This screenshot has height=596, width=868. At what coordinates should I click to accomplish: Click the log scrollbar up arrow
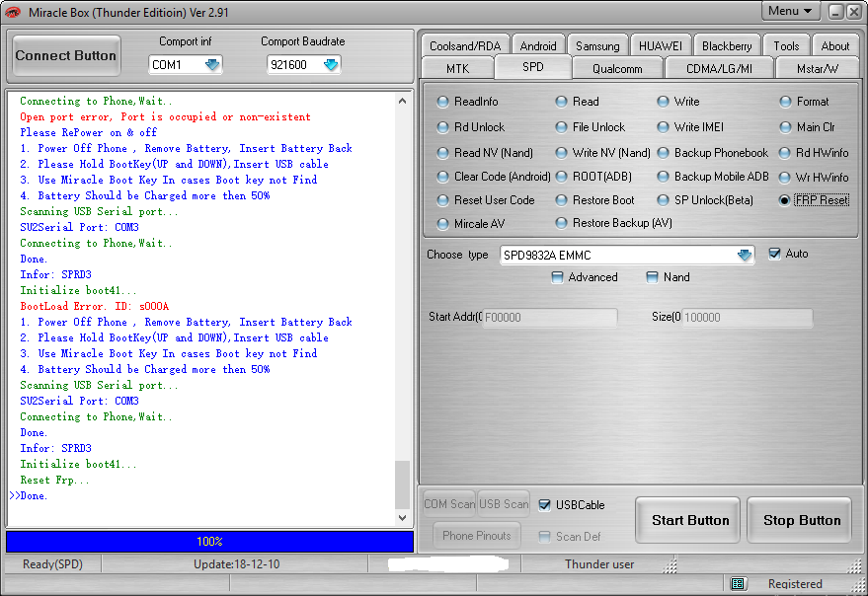(403, 101)
